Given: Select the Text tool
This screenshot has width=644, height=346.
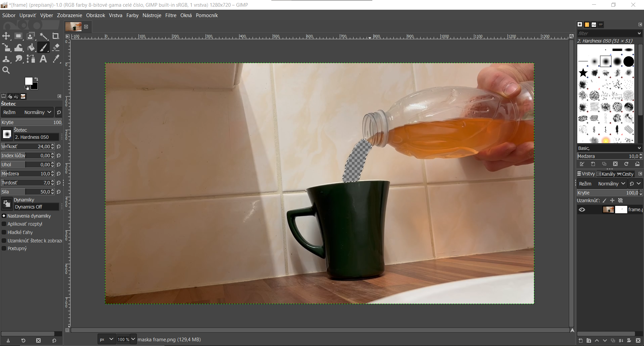Looking at the screenshot, I should [43, 59].
